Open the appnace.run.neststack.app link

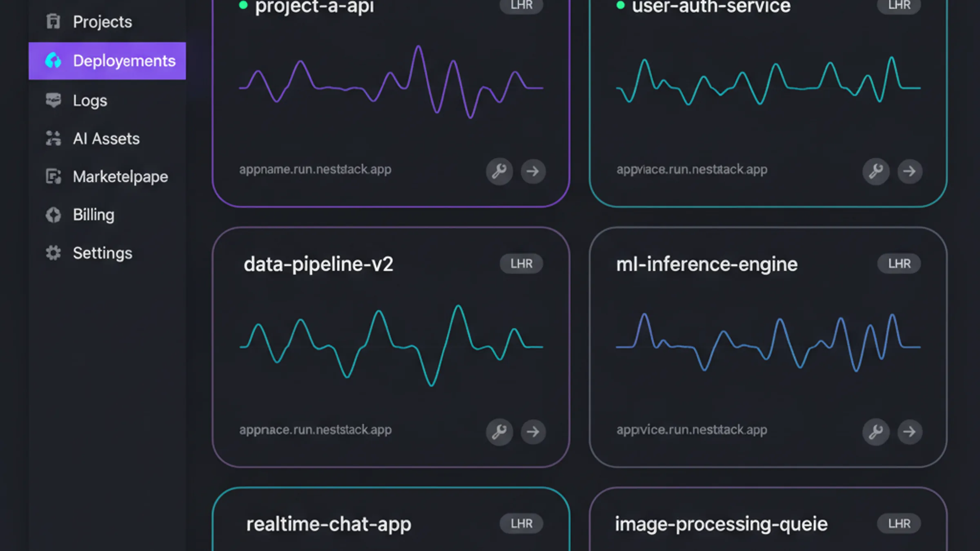(315, 430)
